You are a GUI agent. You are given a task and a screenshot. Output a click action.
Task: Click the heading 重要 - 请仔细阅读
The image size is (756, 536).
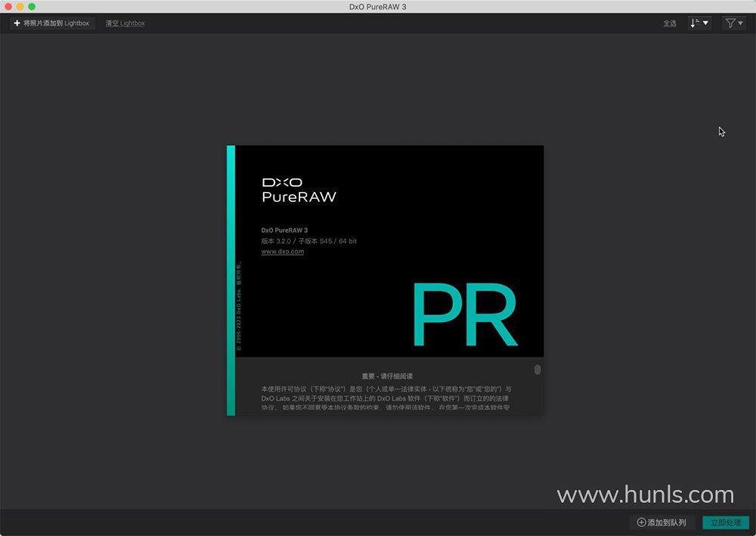pos(387,376)
